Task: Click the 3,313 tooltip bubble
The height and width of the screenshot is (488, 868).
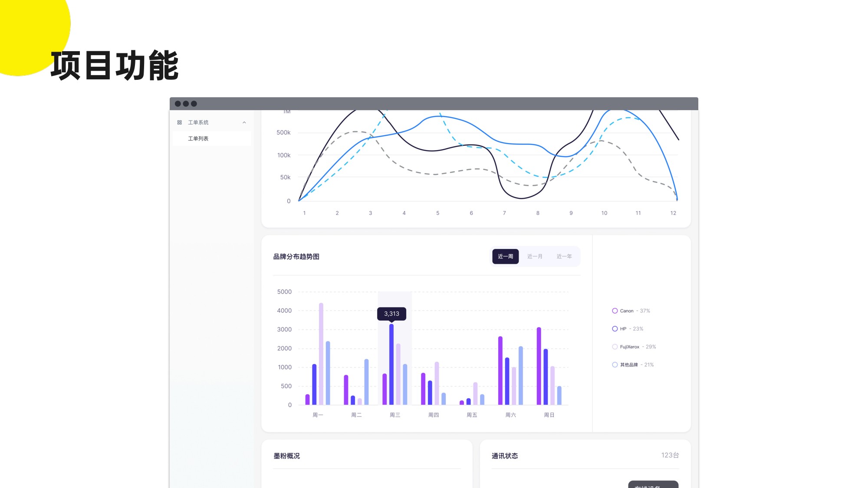Action: coord(391,314)
